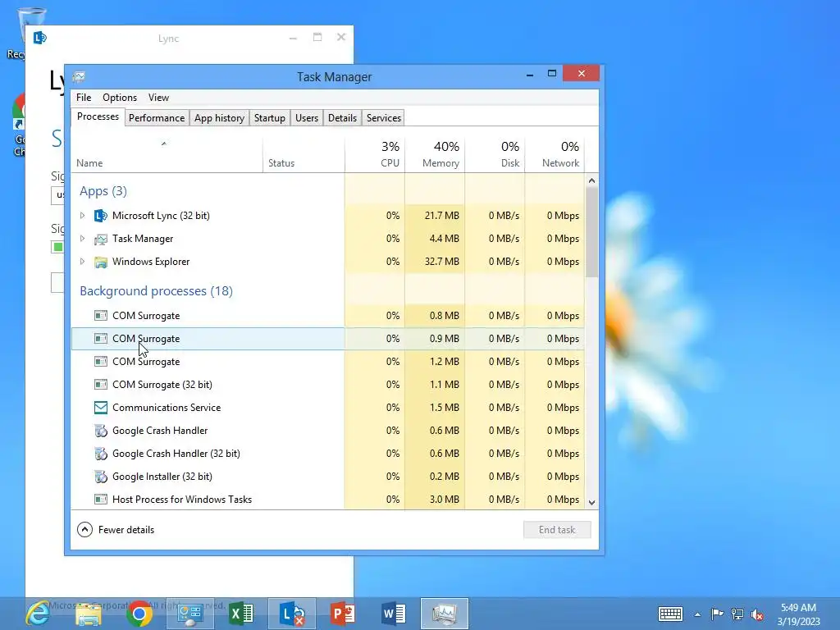Click the Background processes (18) heading
The width and height of the screenshot is (840, 630).
(156, 291)
